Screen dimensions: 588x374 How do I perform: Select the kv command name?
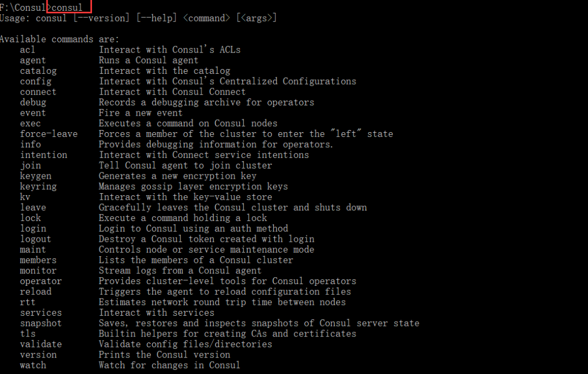pyautogui.click(x=25, y=197)
